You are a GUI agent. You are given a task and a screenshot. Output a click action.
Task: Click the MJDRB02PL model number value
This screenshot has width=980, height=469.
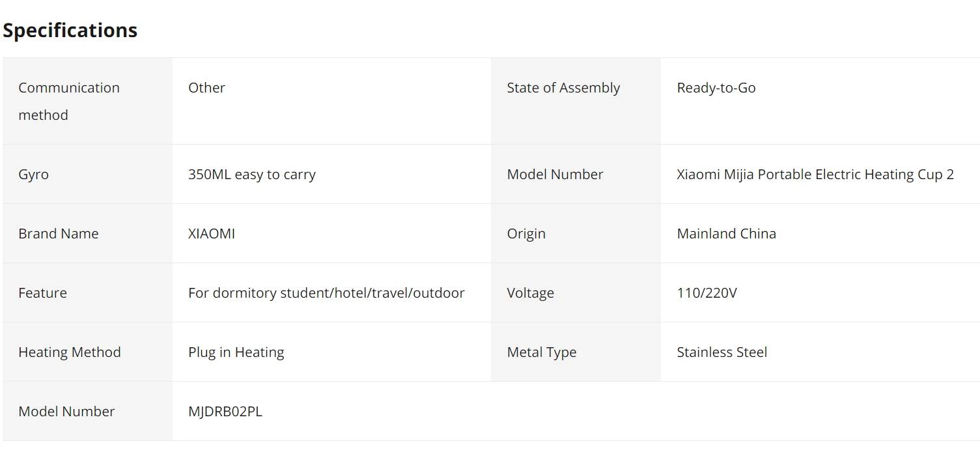pos(225,412)
